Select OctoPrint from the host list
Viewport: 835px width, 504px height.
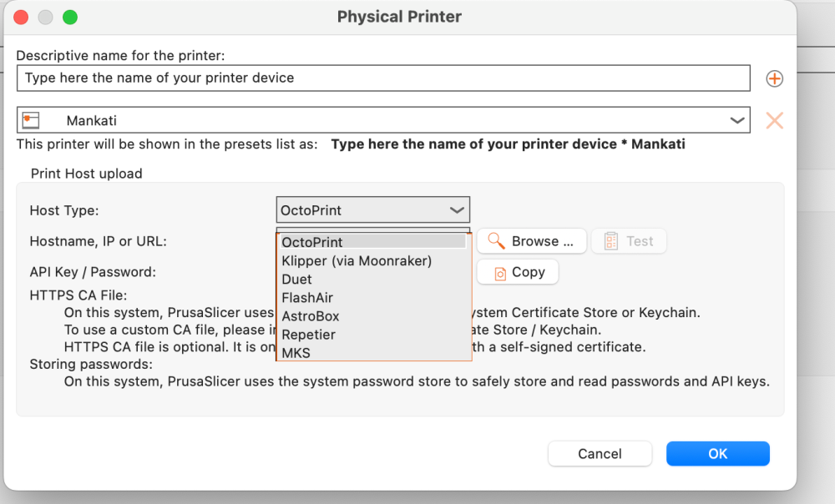(x=312, y=242)
